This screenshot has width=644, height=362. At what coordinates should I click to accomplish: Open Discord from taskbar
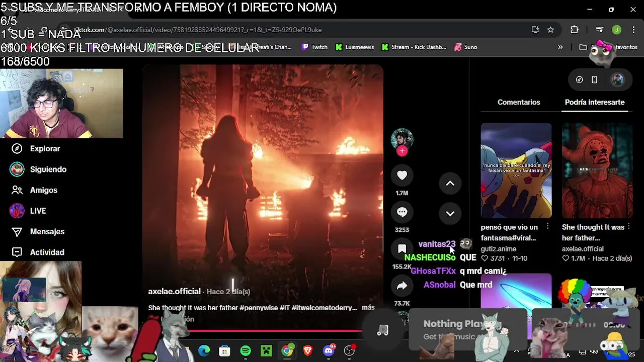point(329,350)
